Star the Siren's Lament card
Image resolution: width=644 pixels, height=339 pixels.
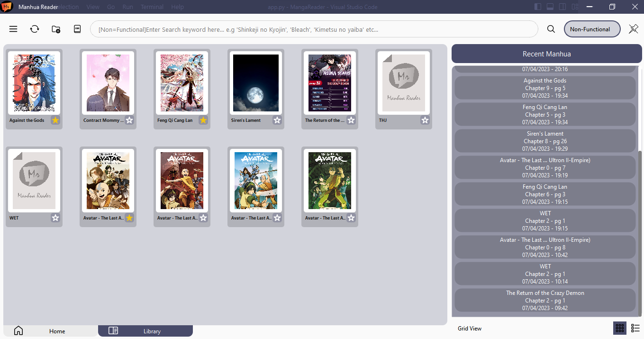277,120
